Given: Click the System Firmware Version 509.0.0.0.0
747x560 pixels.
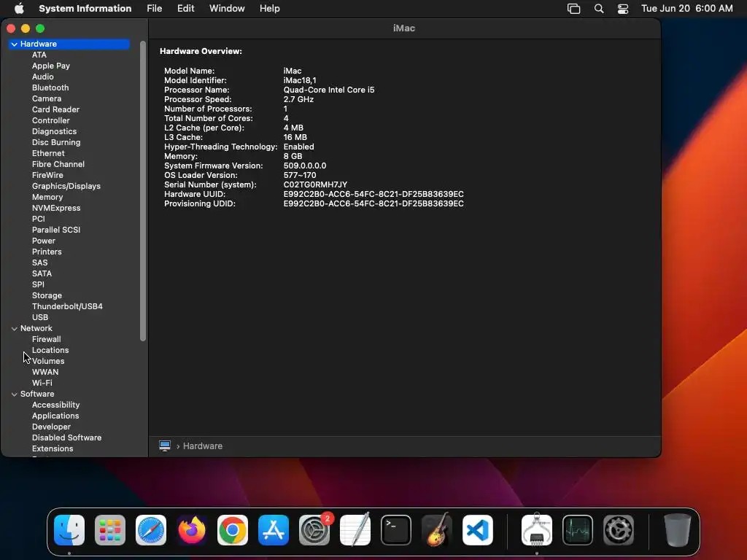Looking at the screenshot, I should click(x=305, y=166).
